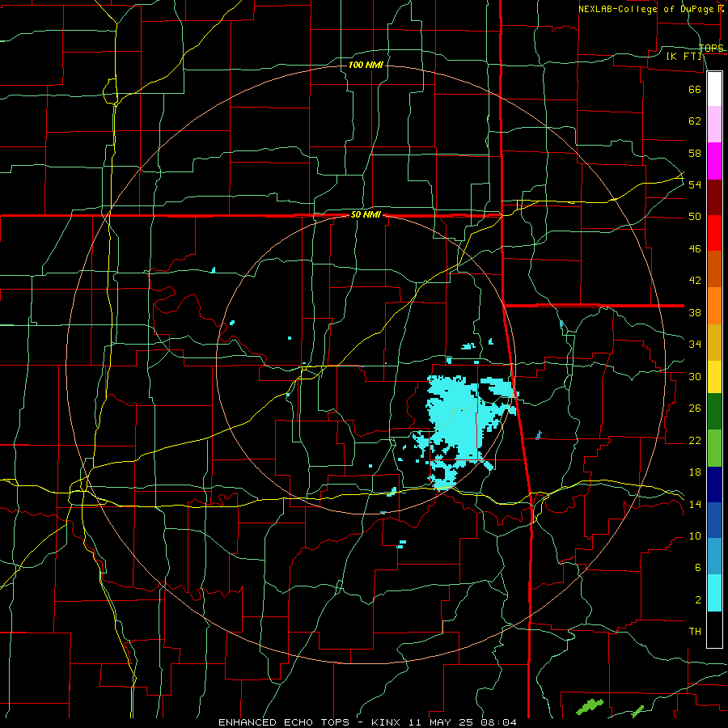Viewport: 728px width, 728px height.
Task: Click the white swatch in the tops legend
Action: (x=714, y=89)
